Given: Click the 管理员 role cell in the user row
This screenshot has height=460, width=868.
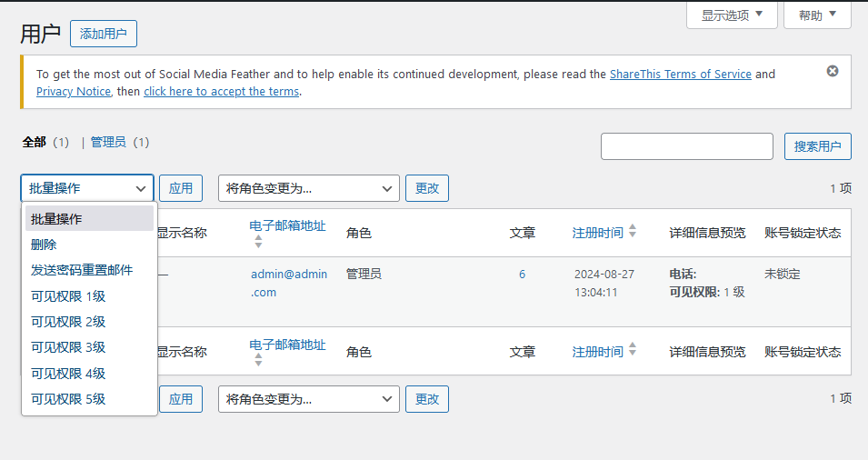Looking at the screenshot, I should pos(364,274).
